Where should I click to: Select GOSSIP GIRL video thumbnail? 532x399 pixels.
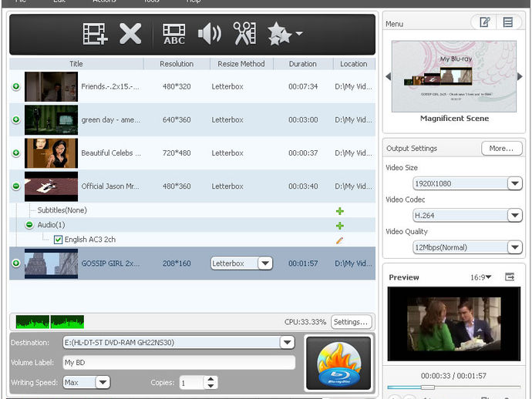[51, 263]
